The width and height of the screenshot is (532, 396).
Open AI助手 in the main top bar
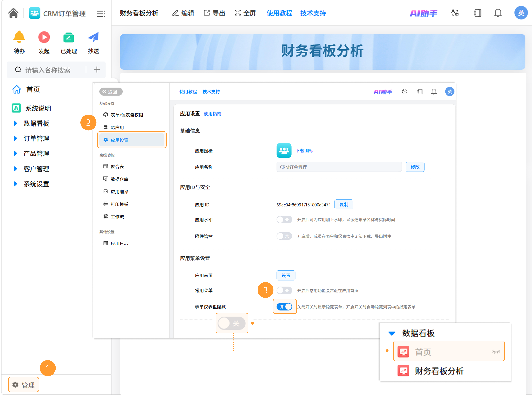coord(424,13)
